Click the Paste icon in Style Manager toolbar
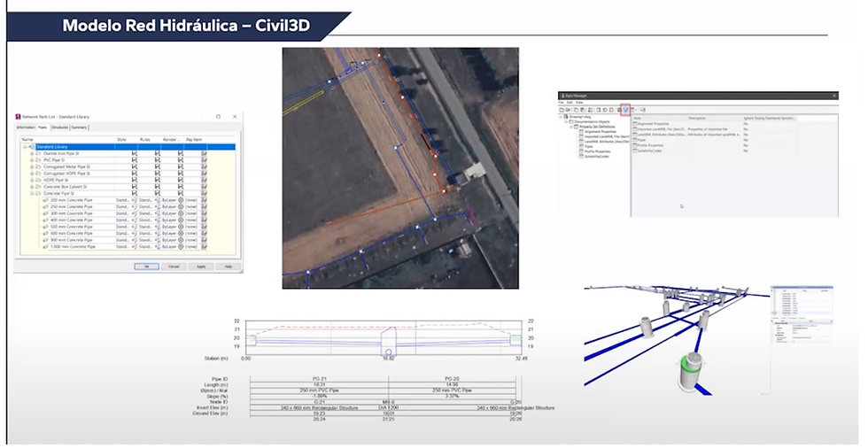 (583, 110)
